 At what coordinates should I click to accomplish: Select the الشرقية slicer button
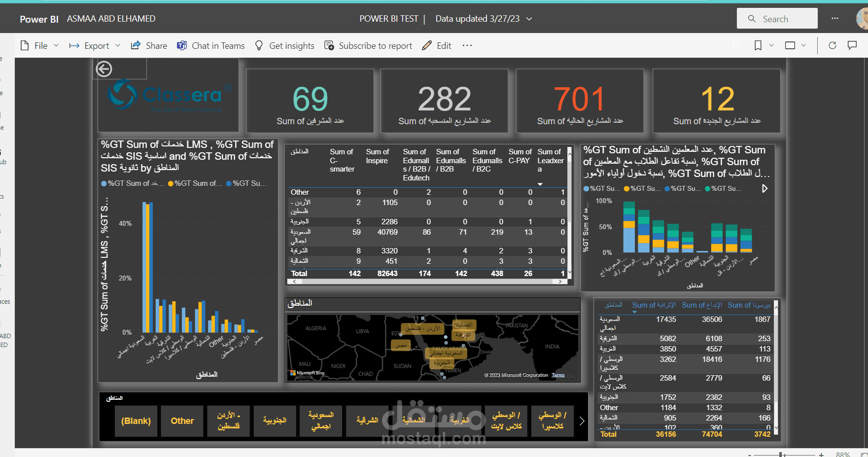[367, 421]
